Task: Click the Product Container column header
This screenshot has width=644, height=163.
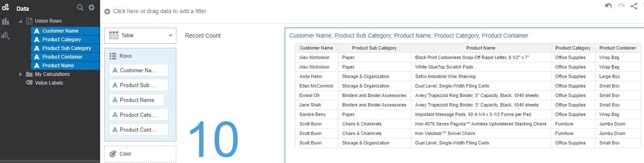Action: click(x=618, y=48)
